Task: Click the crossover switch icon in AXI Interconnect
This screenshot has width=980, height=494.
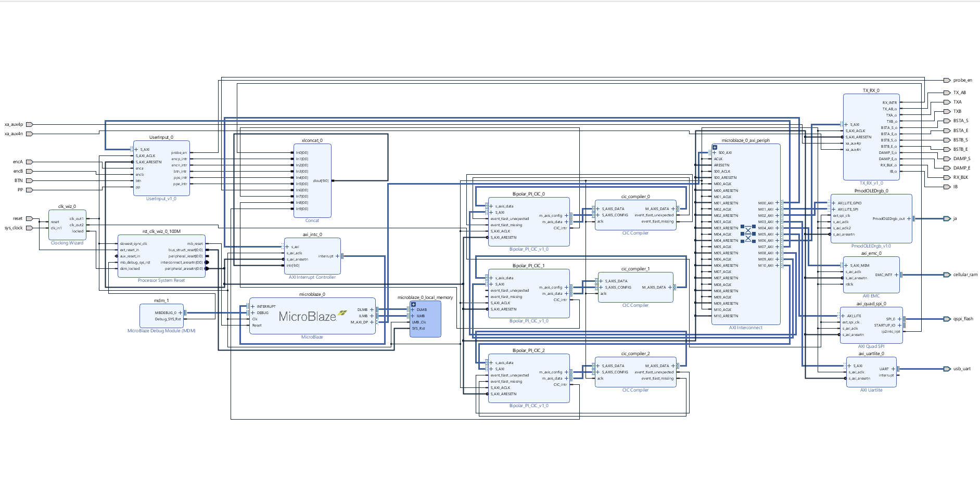Action: (x=748, y=234)
